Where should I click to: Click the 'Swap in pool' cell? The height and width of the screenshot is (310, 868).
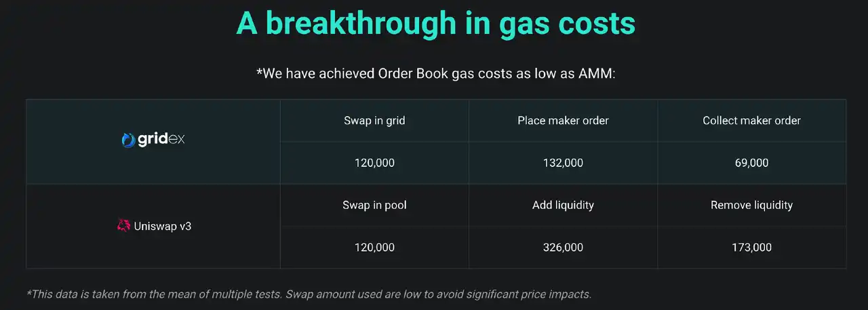(x=374, y=205)
